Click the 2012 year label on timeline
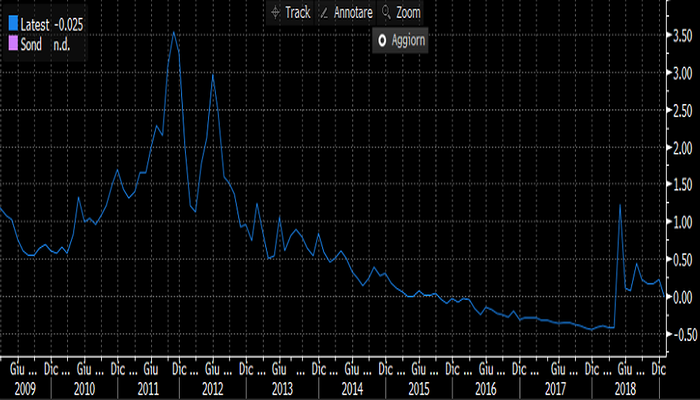Screen dimensions: 700x400 click(214, 387)
